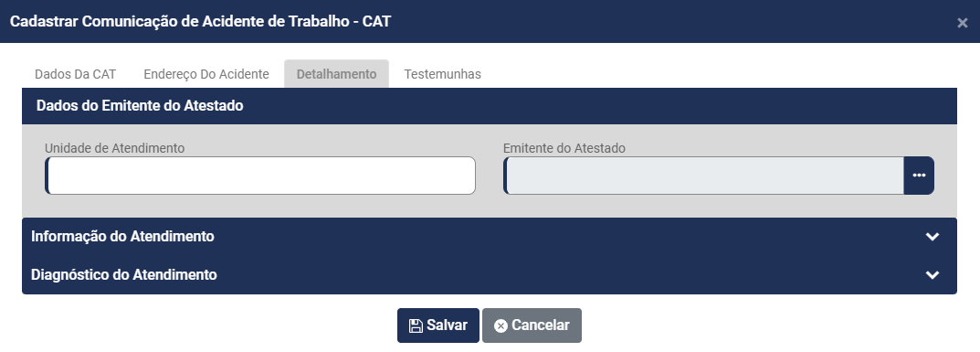Select the Detalhamento tab
The height and width of the screenshot is (352, 980).
point(336,74)
